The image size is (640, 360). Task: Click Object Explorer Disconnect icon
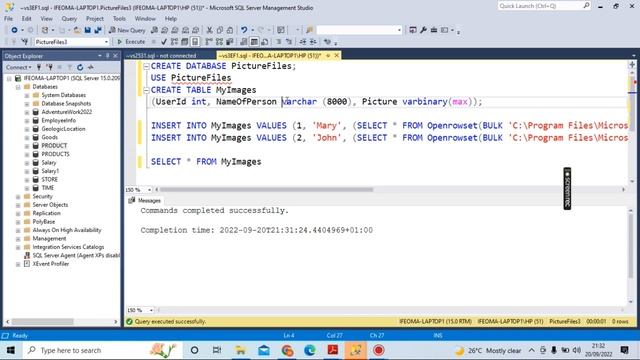49,67
